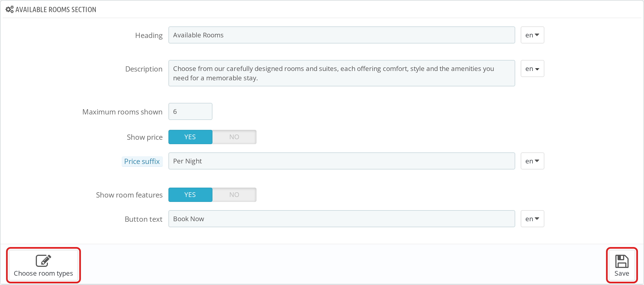The width and height of the screenshot is (644, 285).
Task: Set Show price to NO
Action: (x=234, y=137)
